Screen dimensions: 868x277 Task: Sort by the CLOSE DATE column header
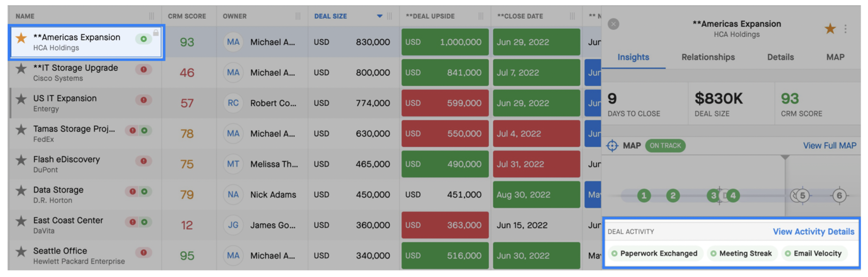(520, 16)
